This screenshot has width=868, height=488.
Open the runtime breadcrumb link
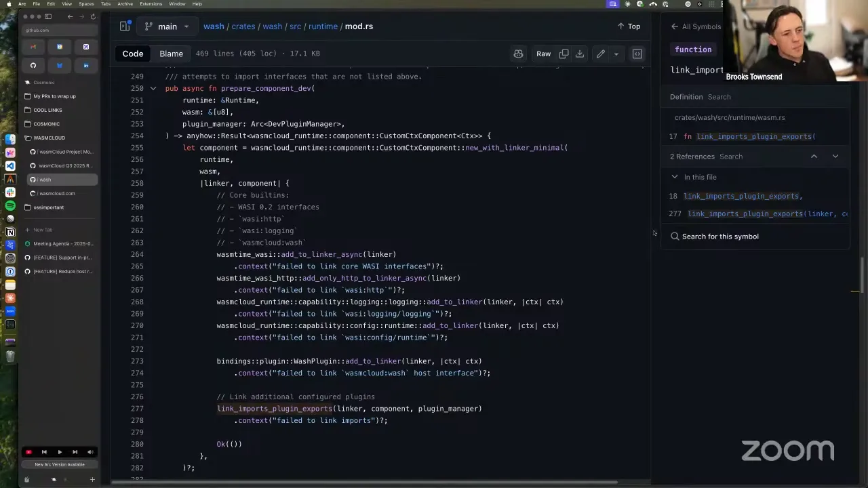(323, 26)
